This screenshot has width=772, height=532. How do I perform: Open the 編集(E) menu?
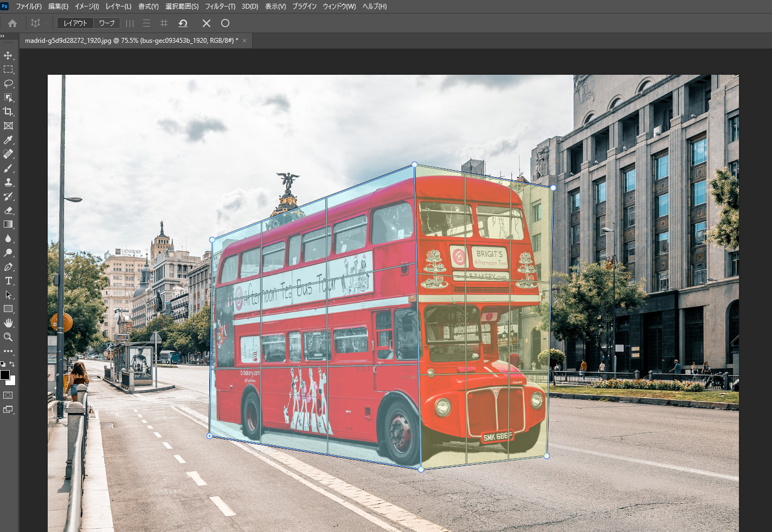58,7
